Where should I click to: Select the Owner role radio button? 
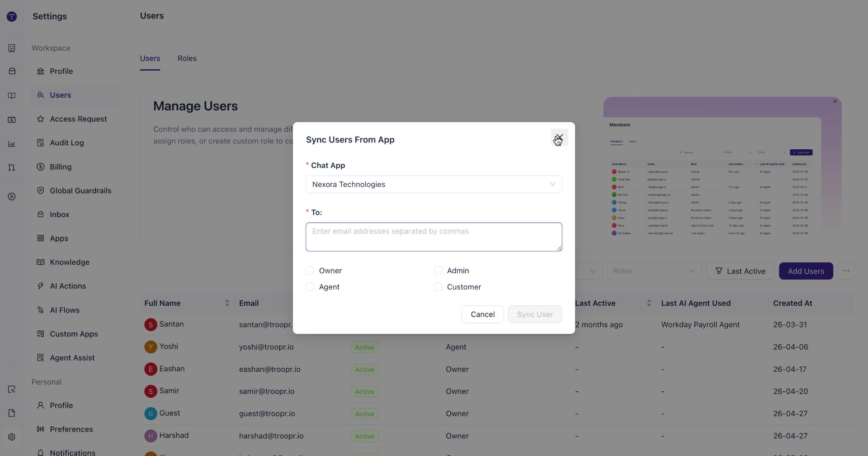point(310,271)
